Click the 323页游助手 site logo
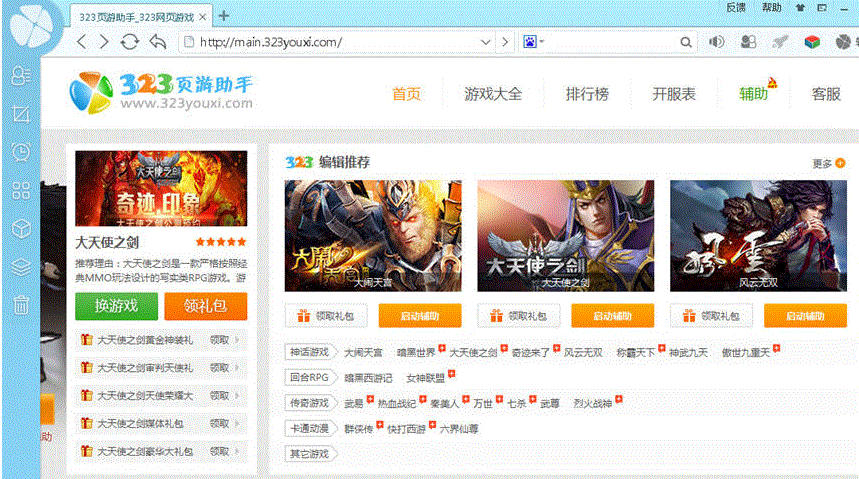 click(161, 92)
